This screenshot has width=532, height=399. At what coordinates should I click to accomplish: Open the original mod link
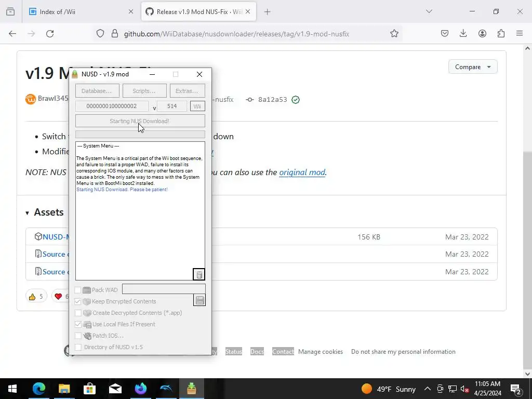pos(302,172)
